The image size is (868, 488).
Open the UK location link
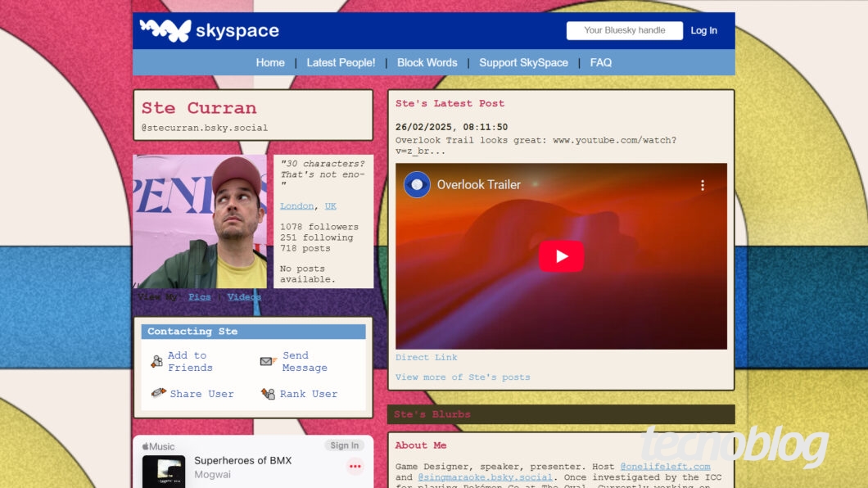pos(331,206)
